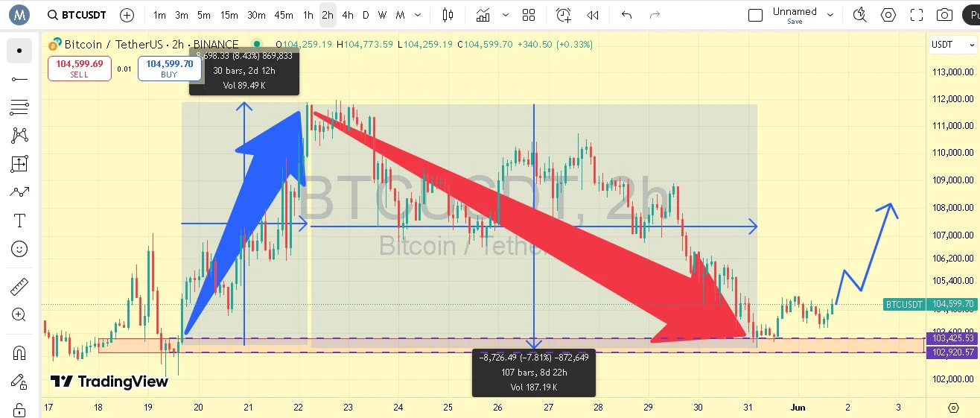Select the Text annotation tool
The width and height of the screenshot is (980, 418).
pos(19,221)
